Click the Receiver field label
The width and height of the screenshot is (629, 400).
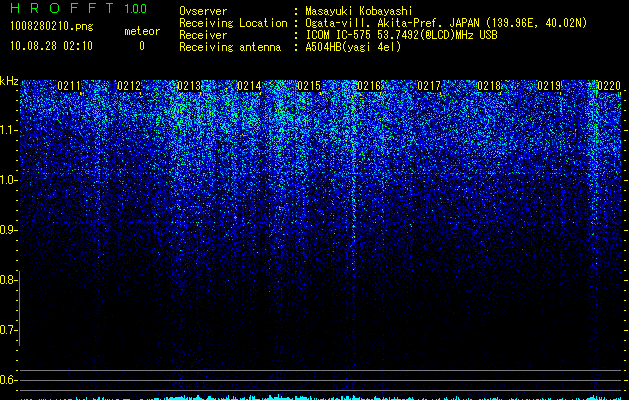[x=203, y=35]
